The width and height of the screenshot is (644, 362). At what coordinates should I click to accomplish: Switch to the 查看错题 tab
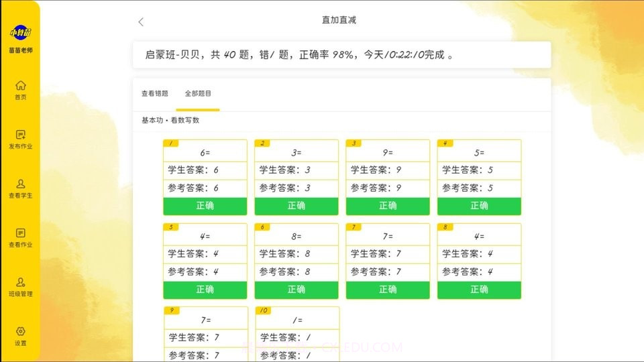[x=154, y=94]
